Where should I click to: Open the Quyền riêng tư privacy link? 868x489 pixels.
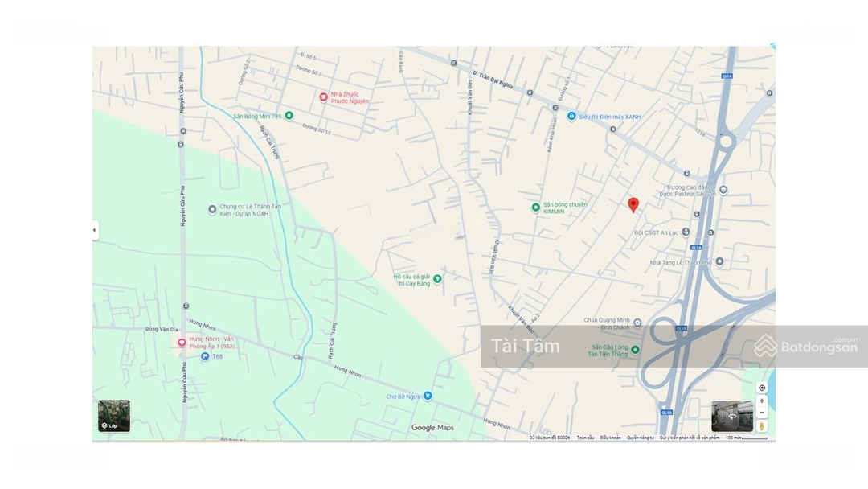pyautogui.click(x=641, y=438)
